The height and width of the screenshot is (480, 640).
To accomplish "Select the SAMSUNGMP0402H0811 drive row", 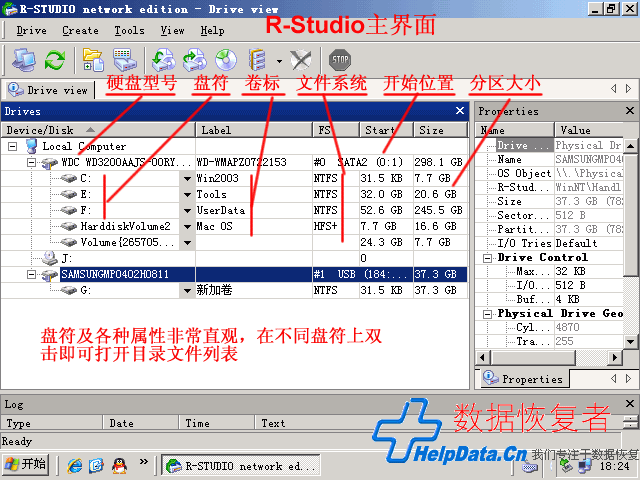I will 234,274.
